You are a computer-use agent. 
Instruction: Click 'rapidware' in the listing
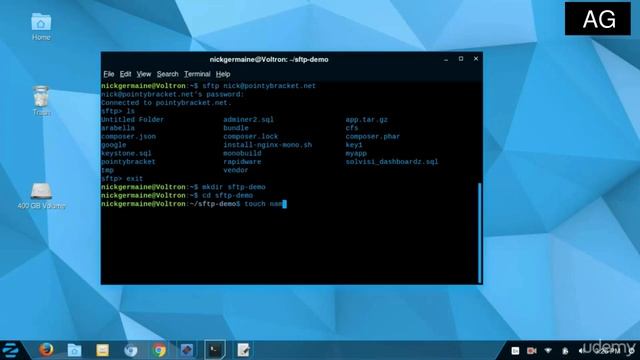click(x=242, y=162)
